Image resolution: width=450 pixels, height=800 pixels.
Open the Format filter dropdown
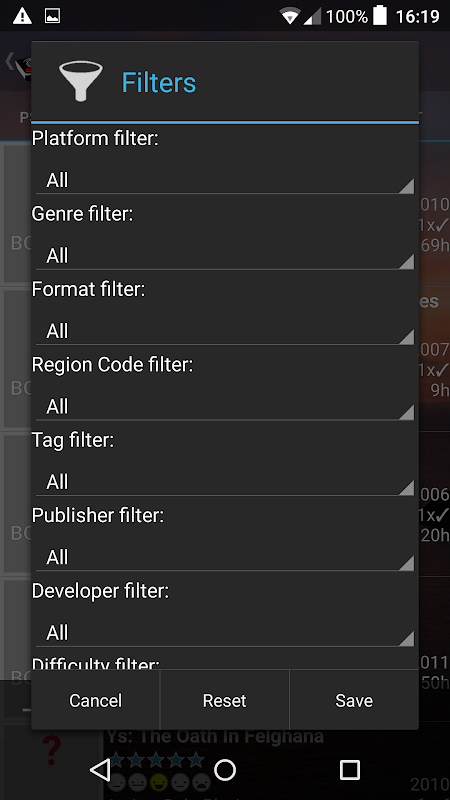point(225,331)
